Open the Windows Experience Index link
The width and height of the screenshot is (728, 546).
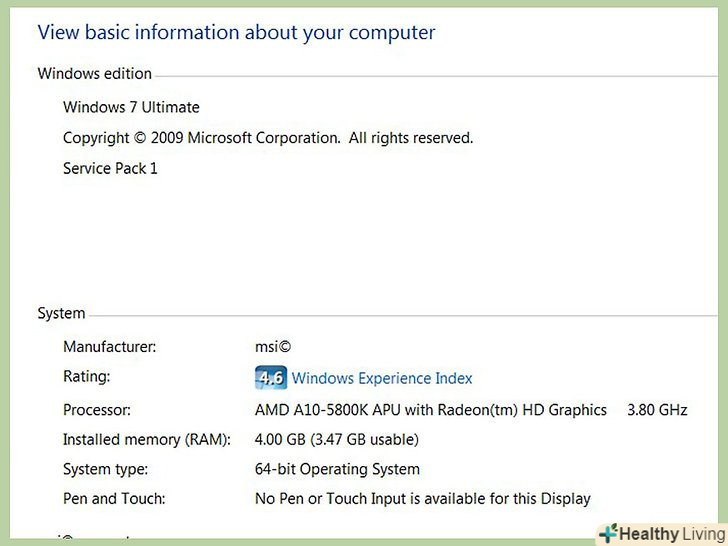pyautogui.click(x=382, y=378)
